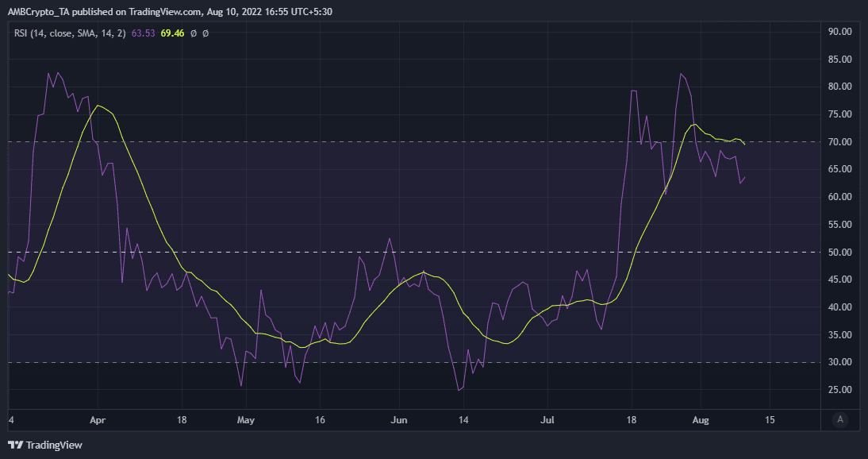Image resolution: width=868 pixels, height=459 pixels.
Task: Toggle the auto-scale 'A' button
Action: [840, 418]
